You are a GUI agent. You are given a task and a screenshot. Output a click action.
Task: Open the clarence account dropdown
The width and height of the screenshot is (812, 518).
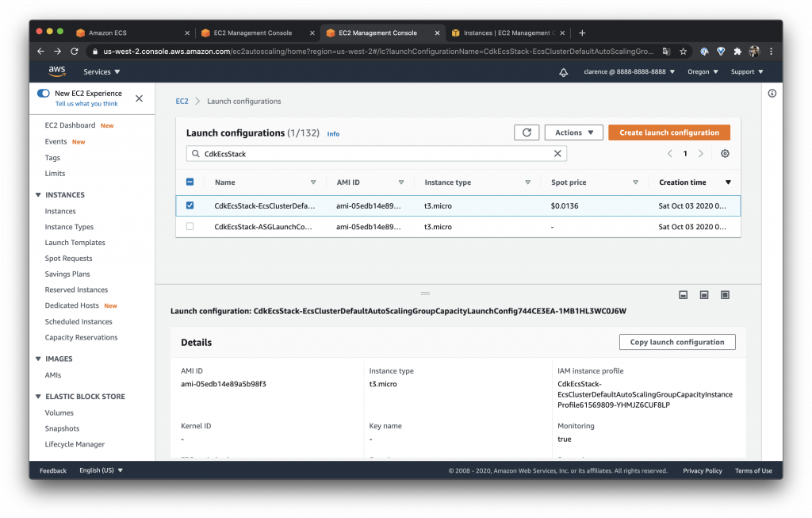(x=629, y=72)
